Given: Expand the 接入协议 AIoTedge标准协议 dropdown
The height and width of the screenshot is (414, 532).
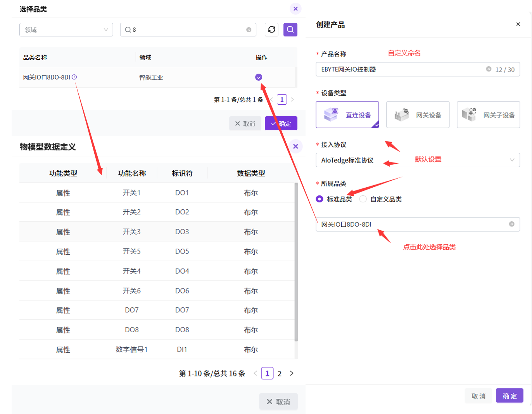Looking at the screenshot, I should tap(418, 160).
